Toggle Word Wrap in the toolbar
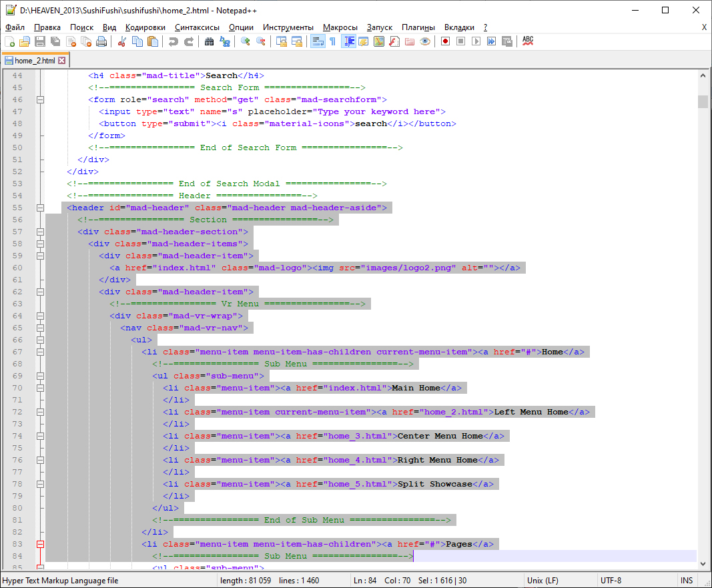Viewport: 712px width, 588px height. [x=318, y=41]
